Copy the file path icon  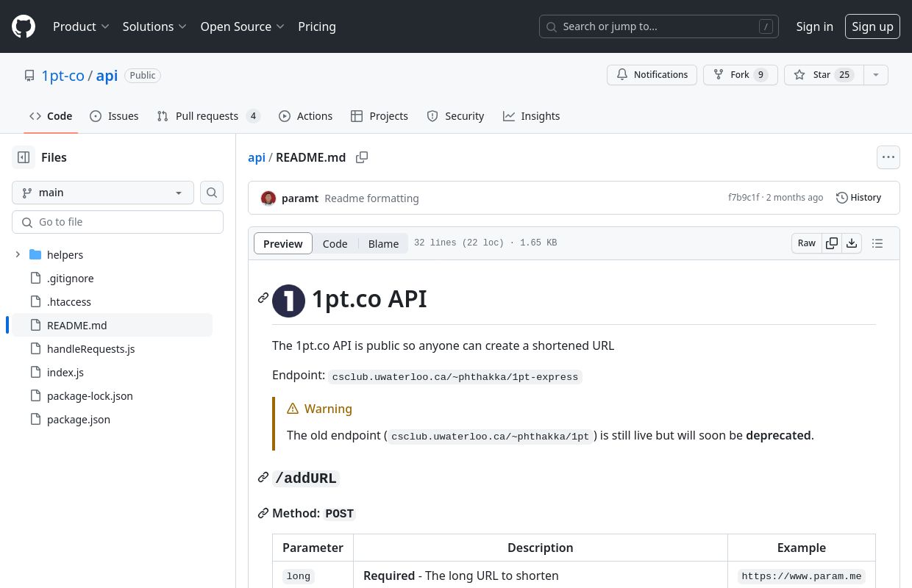[362, 157]
